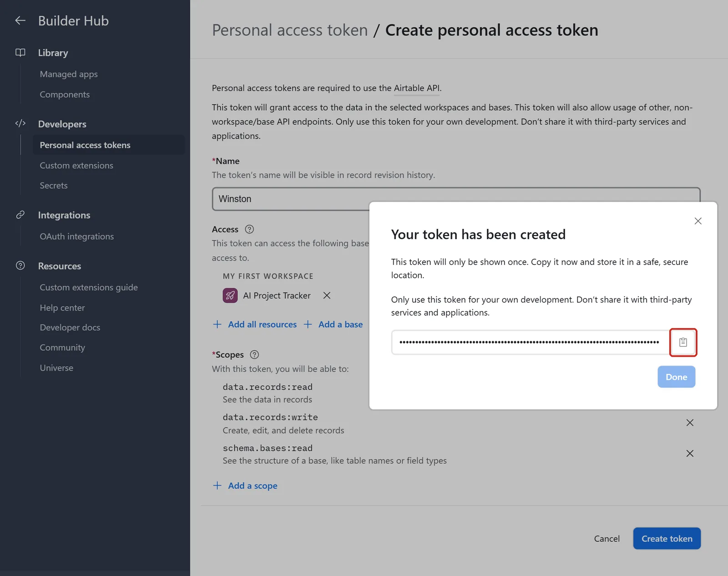728x576 pixels.
Task: Click Add a scope
Action: coord(245,485)
